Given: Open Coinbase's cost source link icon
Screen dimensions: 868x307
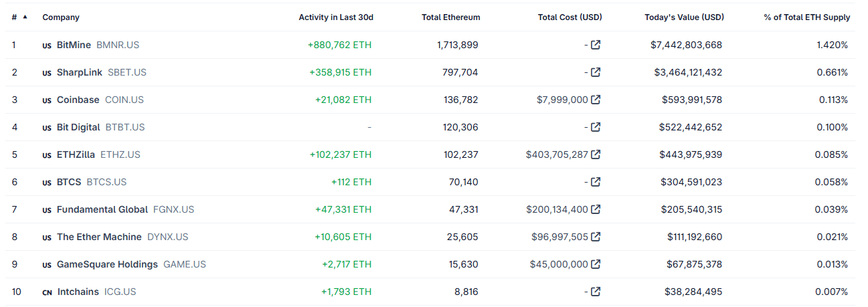Looking at the screenshot, I should (596, 100).
